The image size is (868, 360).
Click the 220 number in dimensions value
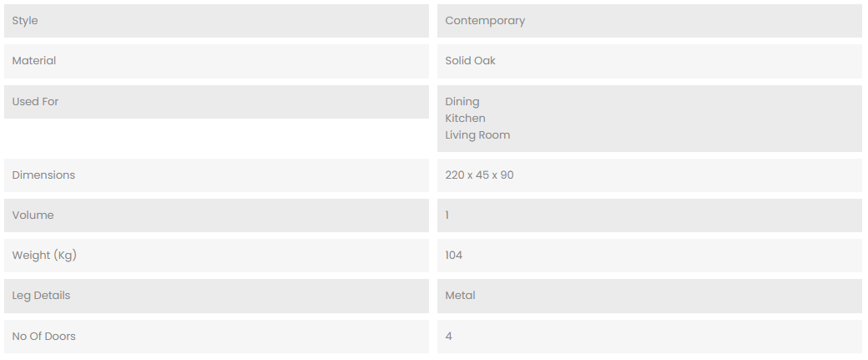455,175
